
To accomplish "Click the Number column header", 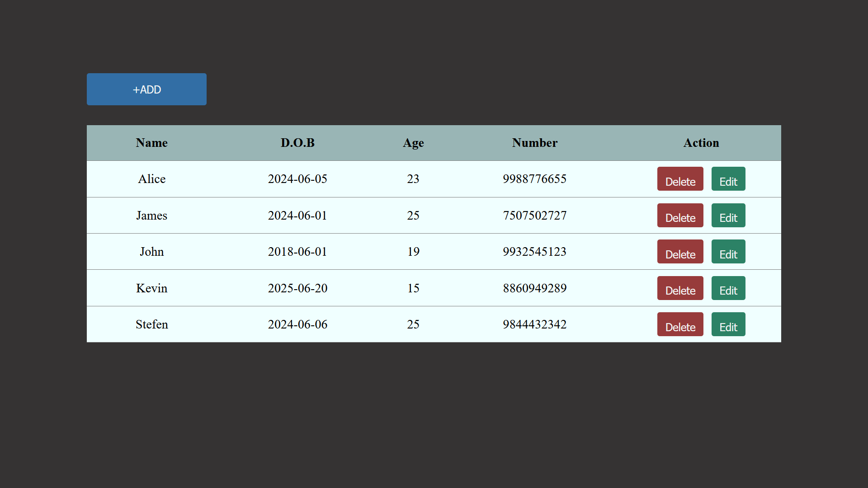I will [x=534, y=143].
